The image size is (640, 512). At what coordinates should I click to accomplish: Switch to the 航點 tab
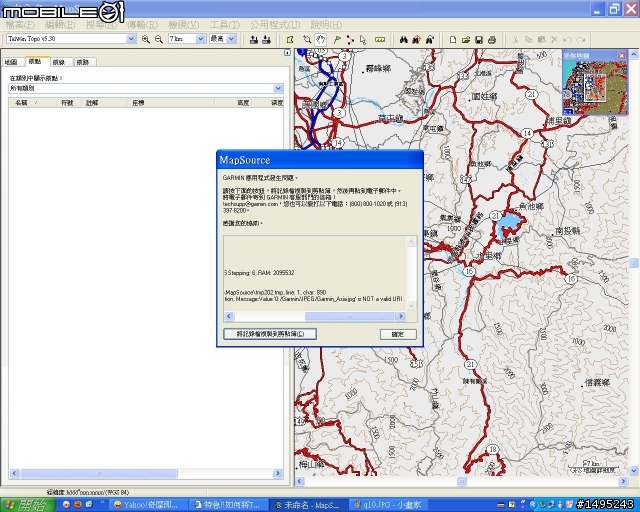[x=36, y=61]
